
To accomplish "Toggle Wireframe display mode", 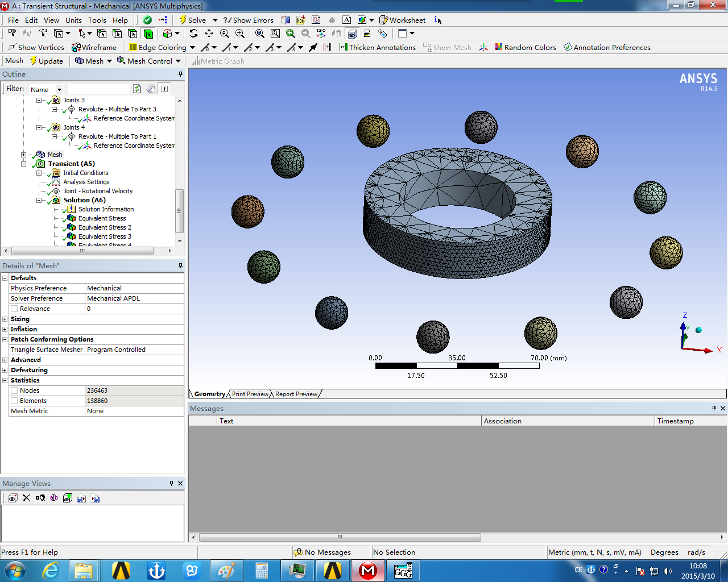I will 94,47.
